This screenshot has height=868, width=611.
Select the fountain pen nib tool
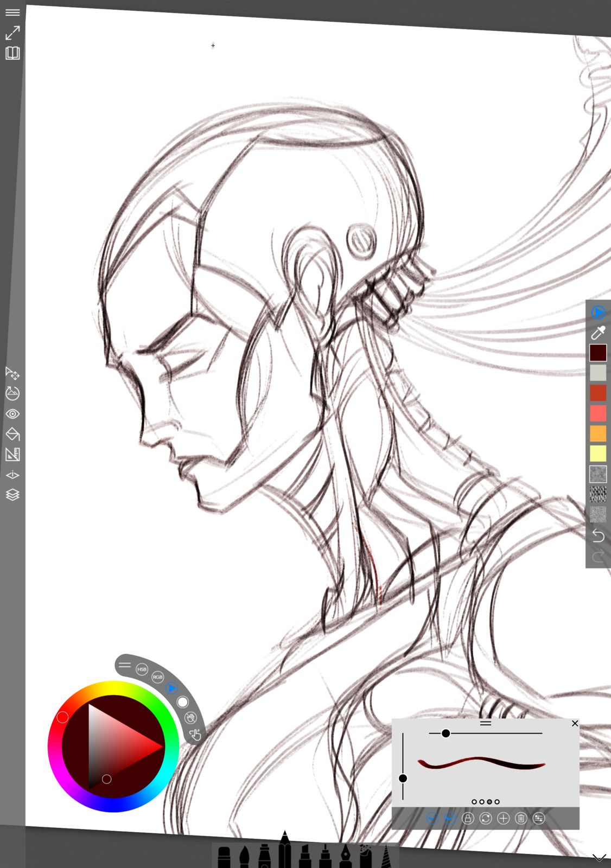346,856
